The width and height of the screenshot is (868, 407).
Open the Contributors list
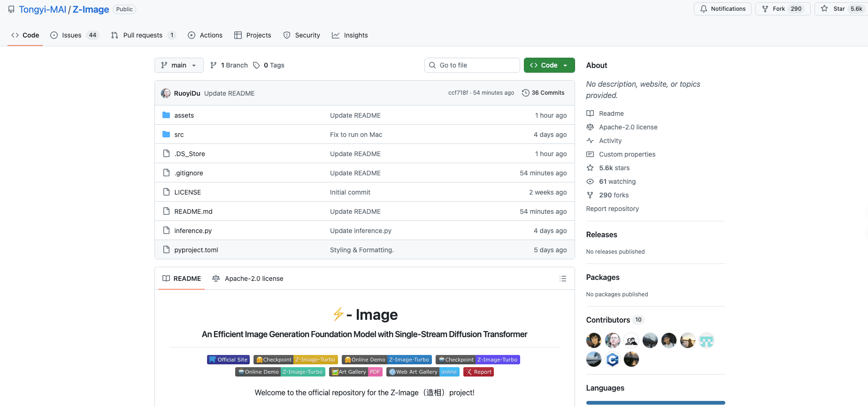click(x=615, y=320)
